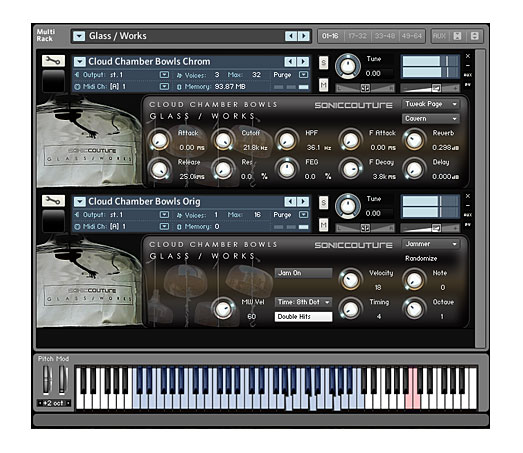Click the Jammer Velocity knob

tap(351, 280)
